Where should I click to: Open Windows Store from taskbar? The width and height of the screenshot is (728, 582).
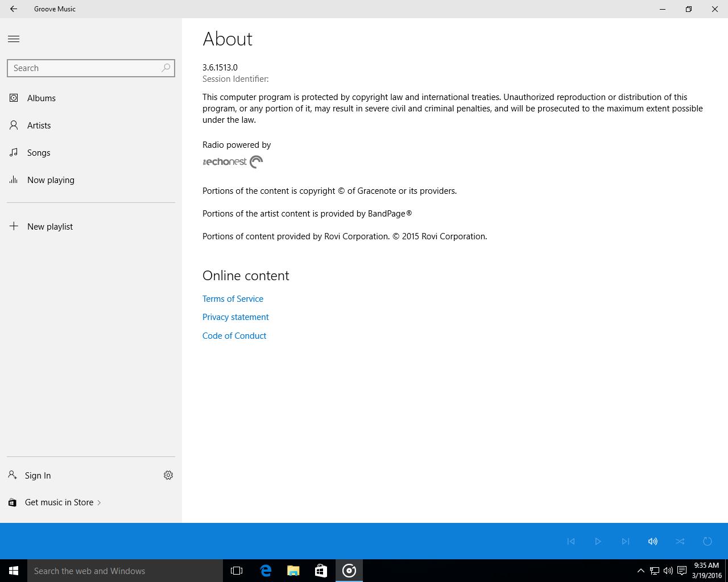(x=321, y=571)
